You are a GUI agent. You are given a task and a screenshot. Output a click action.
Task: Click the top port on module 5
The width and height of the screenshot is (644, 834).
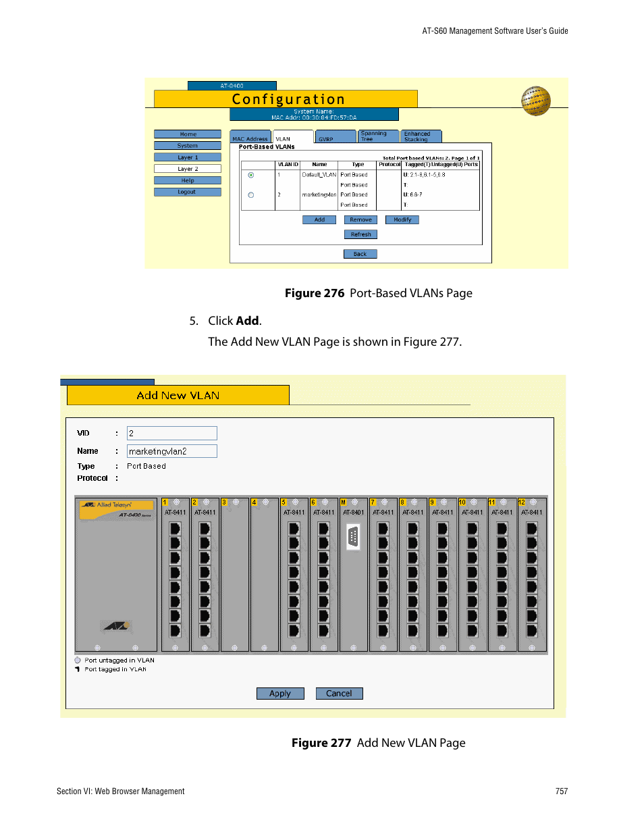coord(294,528)
